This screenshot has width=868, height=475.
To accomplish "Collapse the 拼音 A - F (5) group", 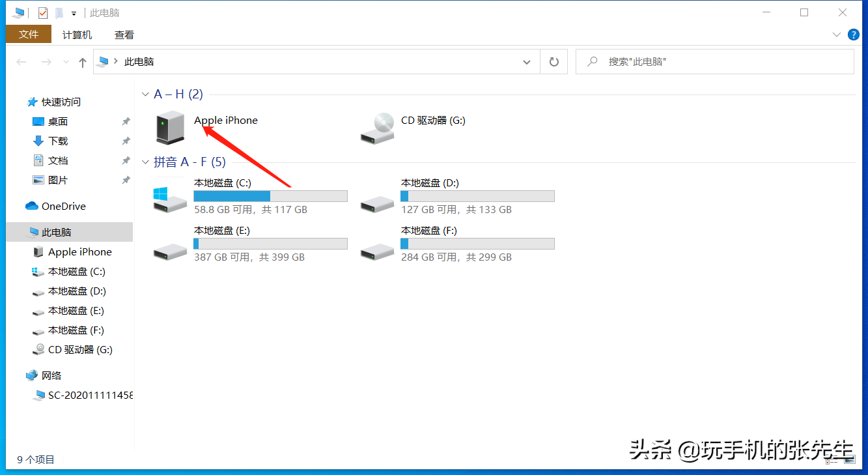I will tap(146, 161).
